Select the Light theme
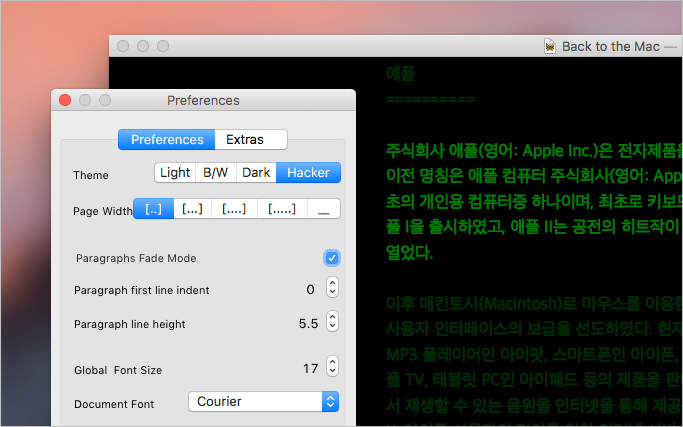 [175, 173]
